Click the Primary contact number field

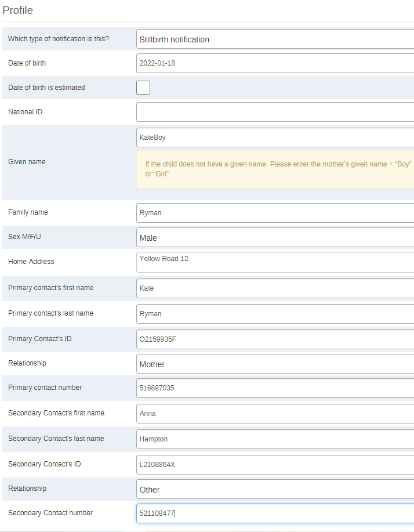click(x=275, y=388)
